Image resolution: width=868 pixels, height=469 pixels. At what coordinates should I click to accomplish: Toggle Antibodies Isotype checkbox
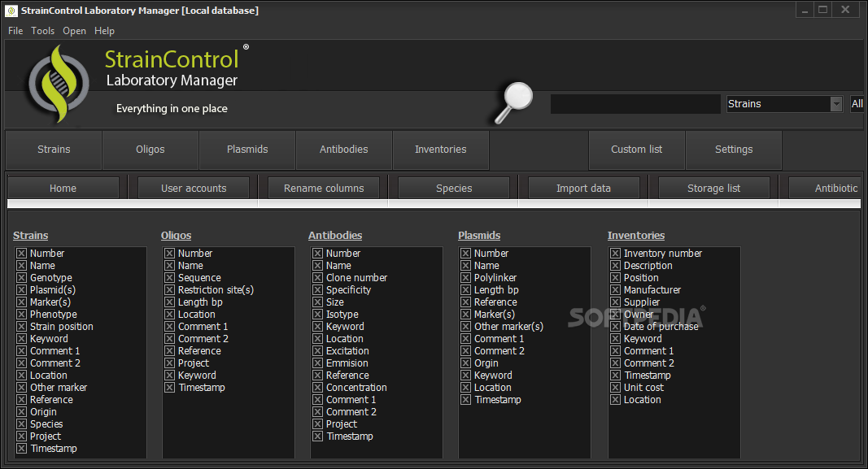318,314
